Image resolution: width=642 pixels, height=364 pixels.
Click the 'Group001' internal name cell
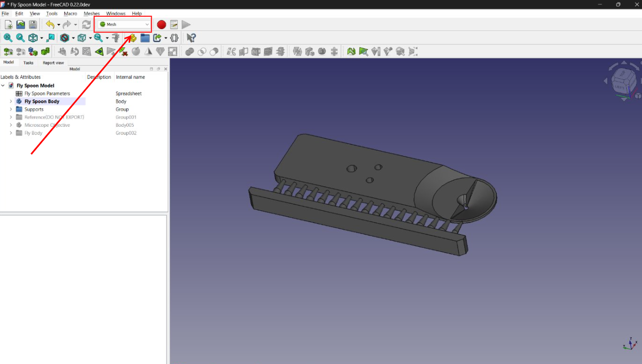[x=126, y=117]
